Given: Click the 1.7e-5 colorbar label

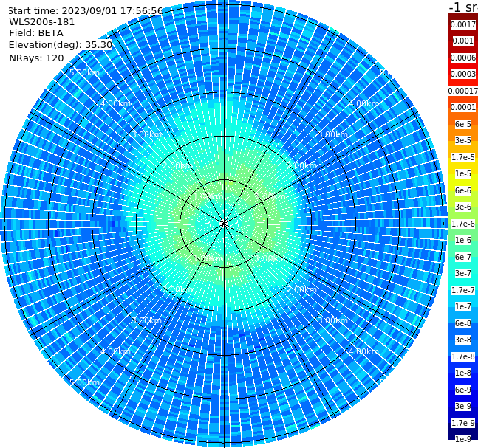Looking at the screenshot, I should tap(463, 157).
